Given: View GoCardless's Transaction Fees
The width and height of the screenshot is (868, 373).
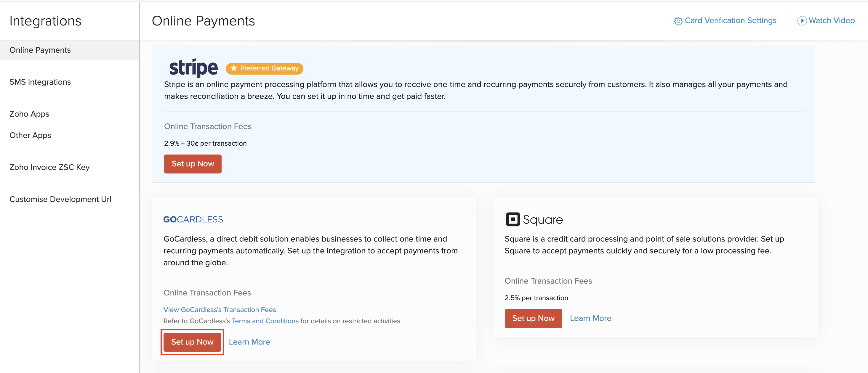Looking at the screenshot, I should [220, 309].
